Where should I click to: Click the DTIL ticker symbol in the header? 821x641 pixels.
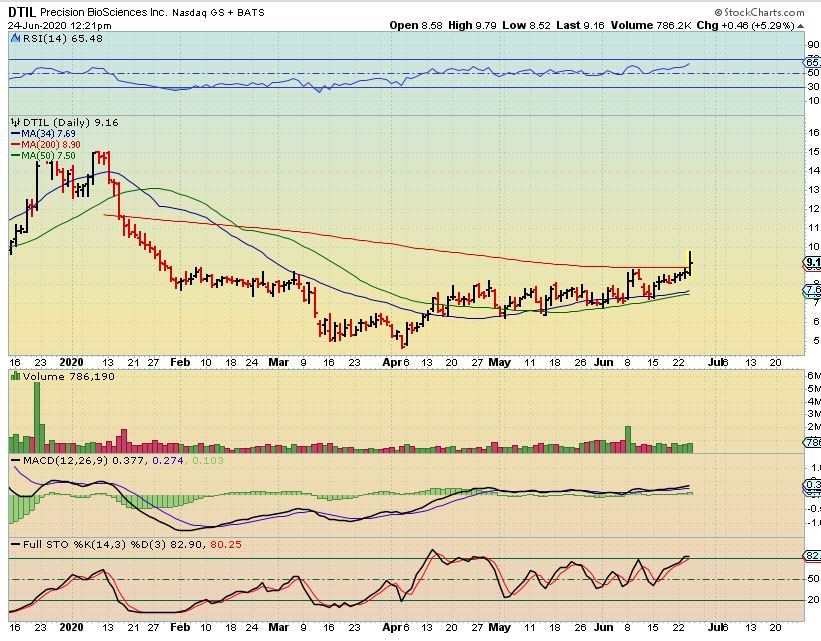click(x=22, y=12)
